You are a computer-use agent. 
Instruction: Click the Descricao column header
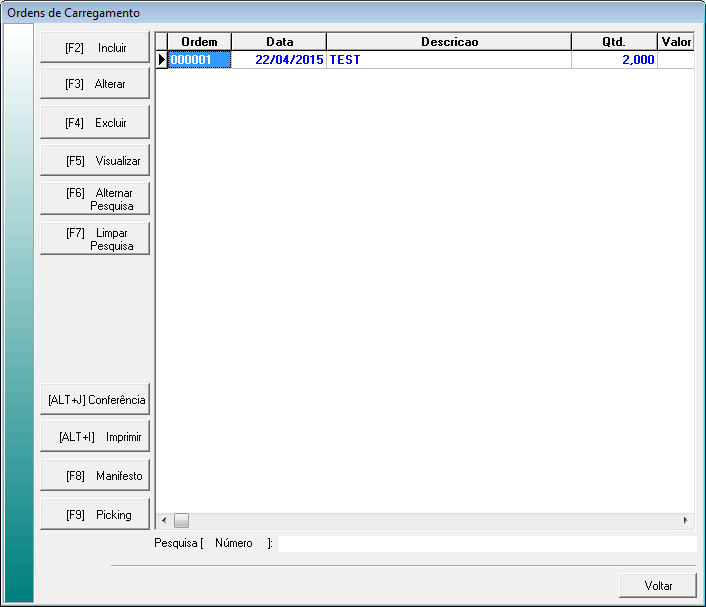[x=449, y=41]
